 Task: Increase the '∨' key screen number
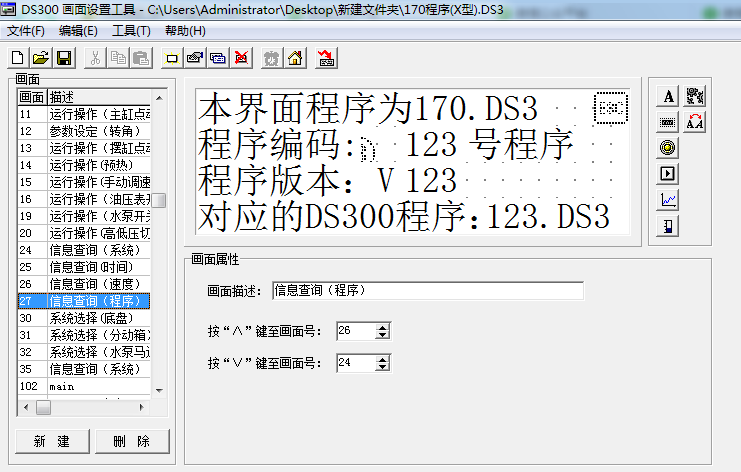(382, 359)
